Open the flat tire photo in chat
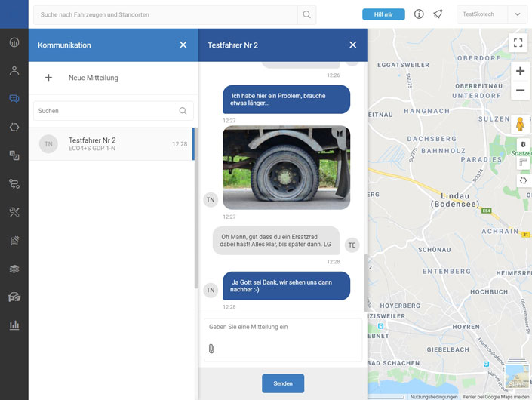 (286, 168)
